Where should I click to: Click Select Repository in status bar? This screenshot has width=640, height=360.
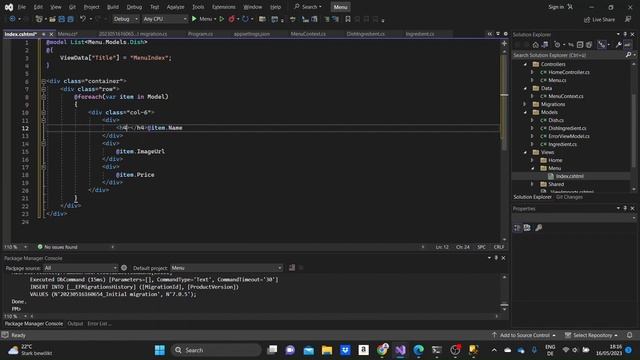[x=591, y=335]
